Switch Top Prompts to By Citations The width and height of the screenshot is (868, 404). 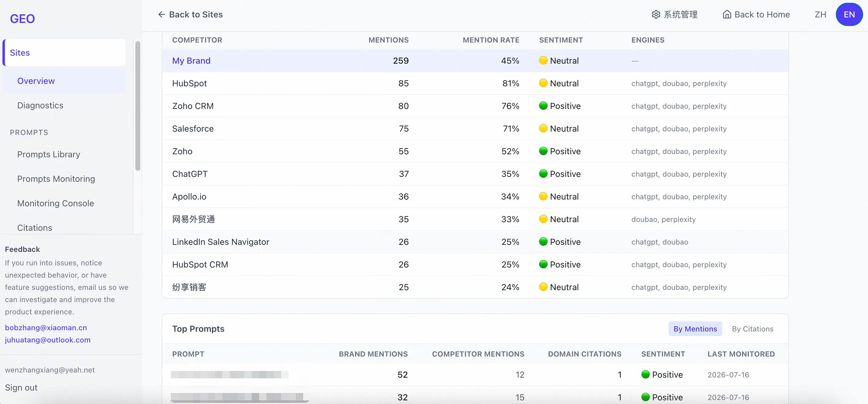(x=753, y=329)
